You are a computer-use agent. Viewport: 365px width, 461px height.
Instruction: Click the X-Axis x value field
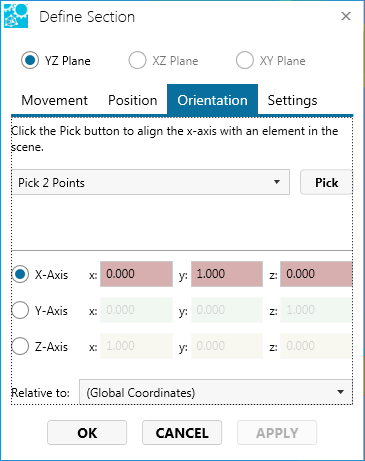tap(136, 274)
